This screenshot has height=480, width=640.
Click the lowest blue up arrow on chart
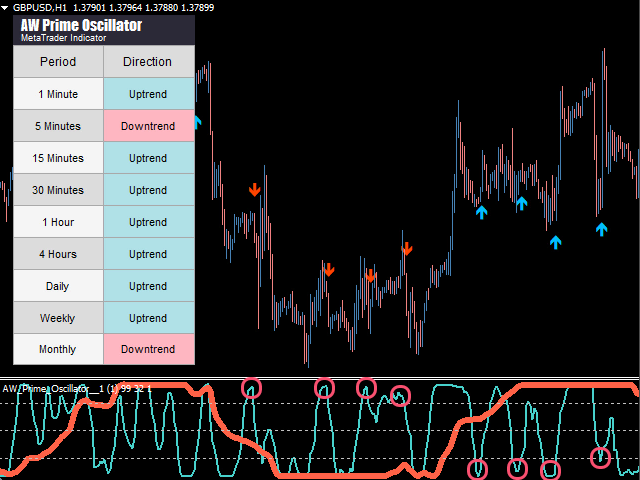click(x=555, y=240)
